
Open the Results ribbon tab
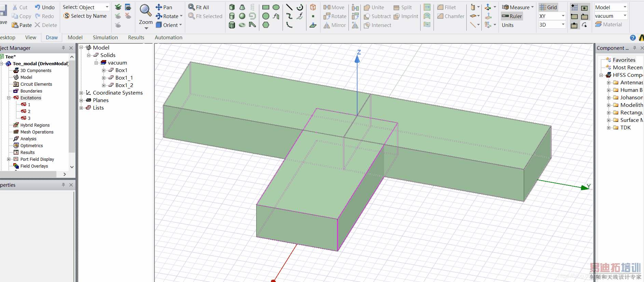(136, 38)
